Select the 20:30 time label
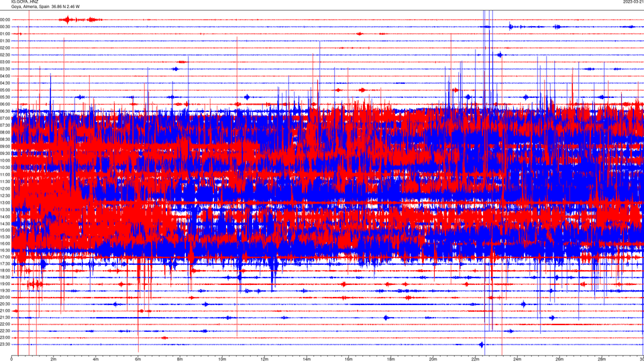Screen dimensions: 644x362 (5, 304)
